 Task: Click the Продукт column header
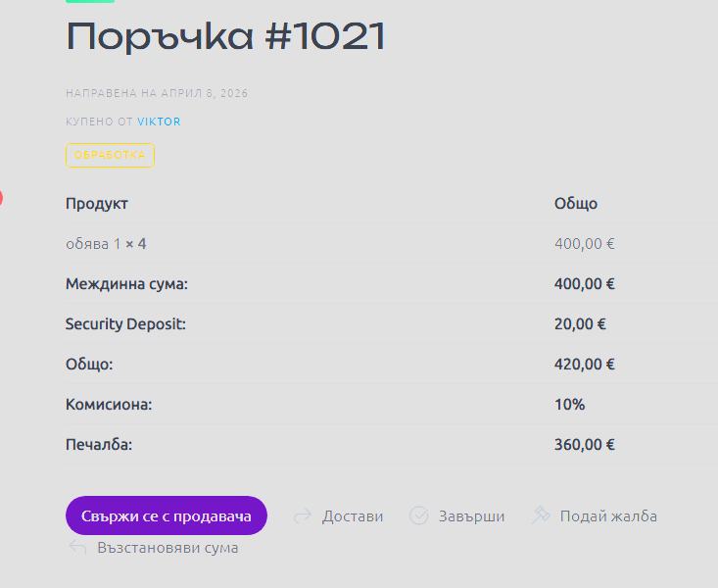click(x=97, y=204)
